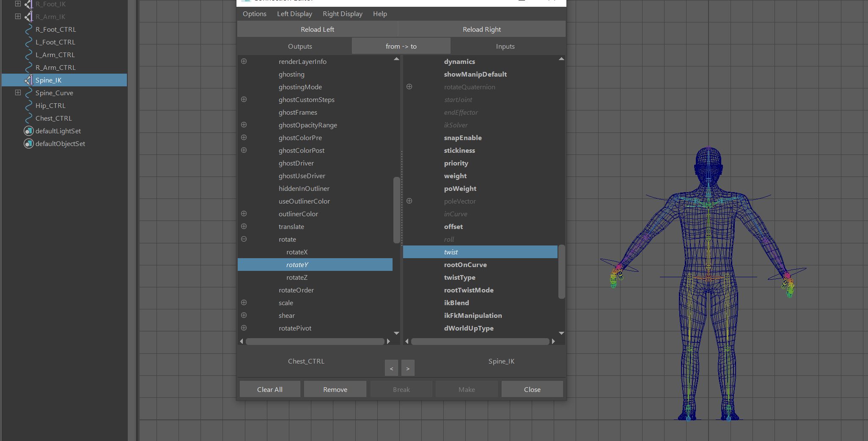Click the L_Arm_CTRL curve icon
The image size is (868, 441).
click(28, 55)
